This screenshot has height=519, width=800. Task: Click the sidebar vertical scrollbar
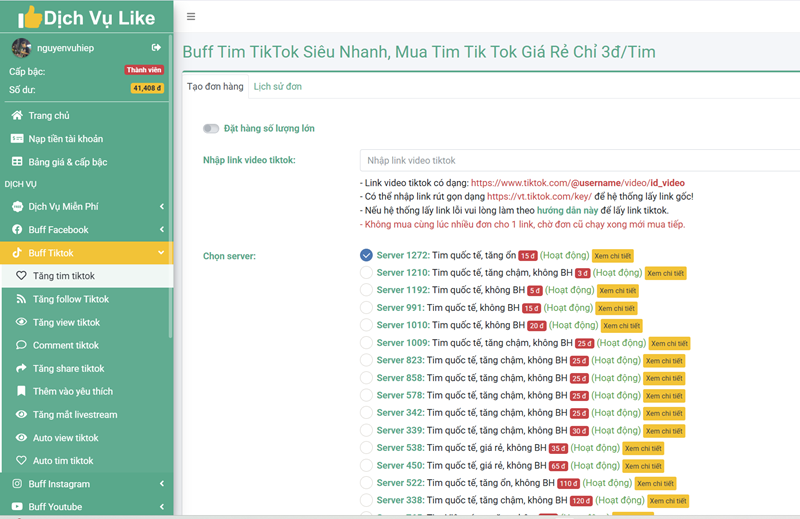pos(170,186)
